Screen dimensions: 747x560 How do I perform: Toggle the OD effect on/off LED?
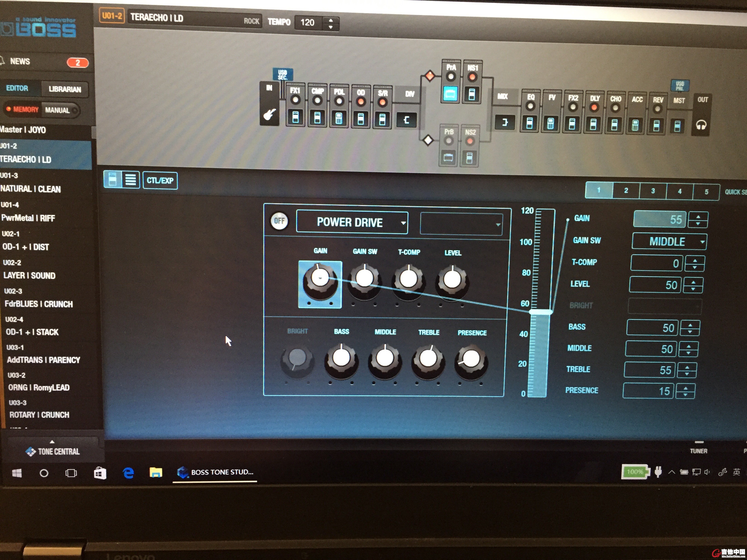(x=361, y=102)
